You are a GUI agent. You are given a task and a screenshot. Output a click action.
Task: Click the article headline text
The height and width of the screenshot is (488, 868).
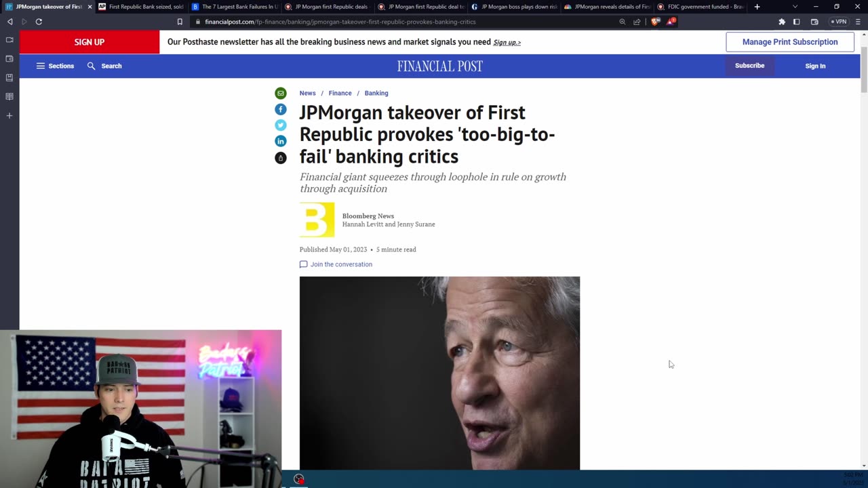(427, 134)
